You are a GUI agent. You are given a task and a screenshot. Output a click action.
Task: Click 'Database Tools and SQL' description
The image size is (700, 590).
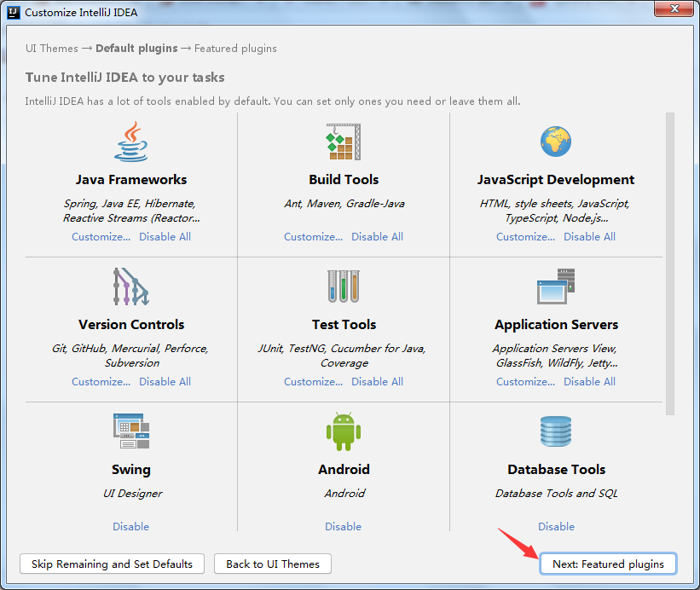pos(556,493)
